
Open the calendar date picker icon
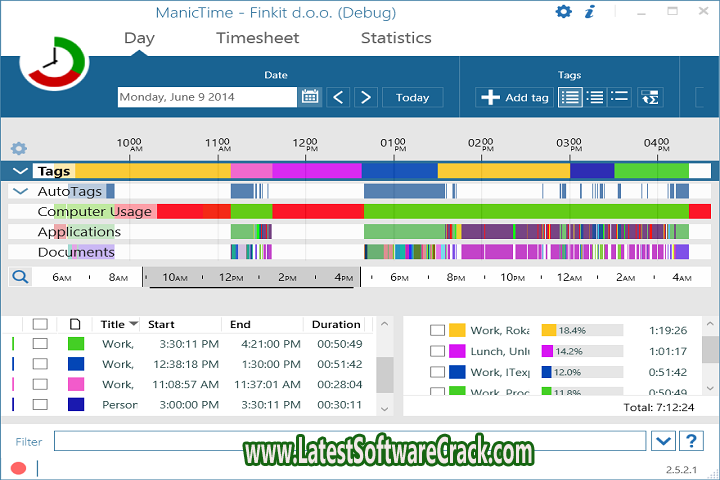coord(310,97)
